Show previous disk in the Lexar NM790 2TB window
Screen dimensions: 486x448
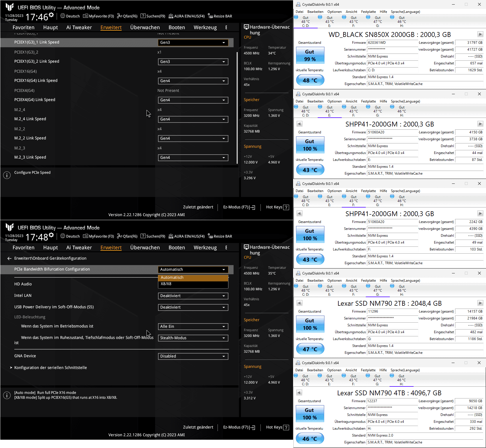(x=299, y=303)
